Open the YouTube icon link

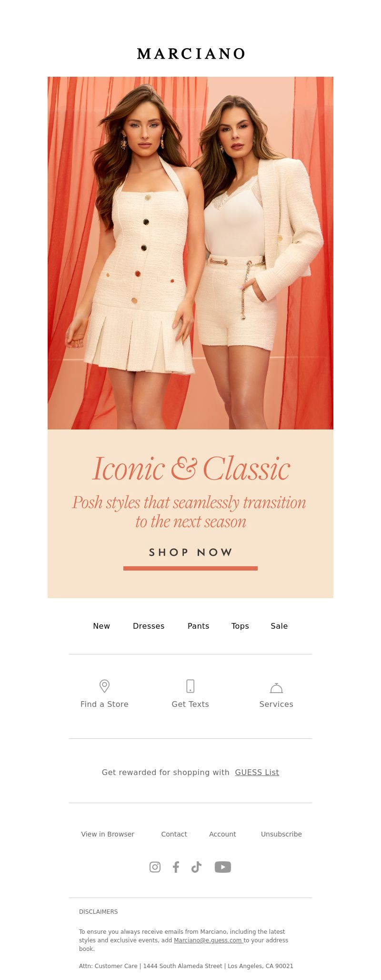(x=223, y=867)
